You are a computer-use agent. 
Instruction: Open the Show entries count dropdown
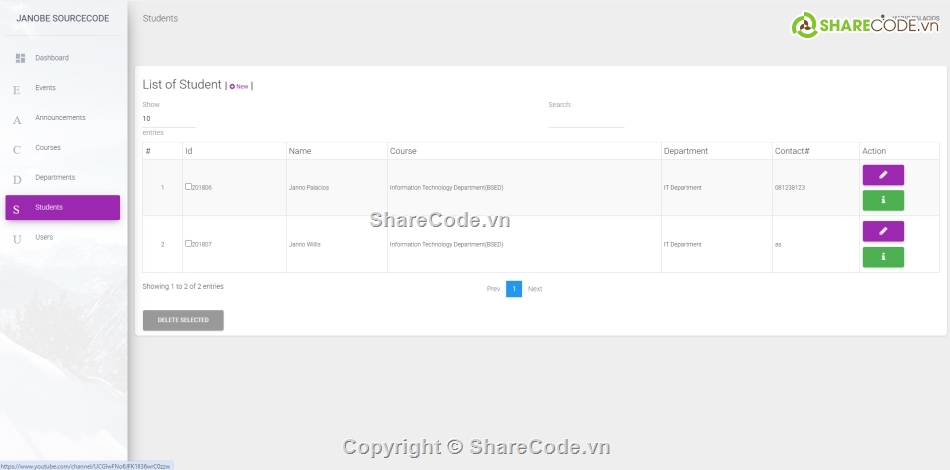pos(168,118)
